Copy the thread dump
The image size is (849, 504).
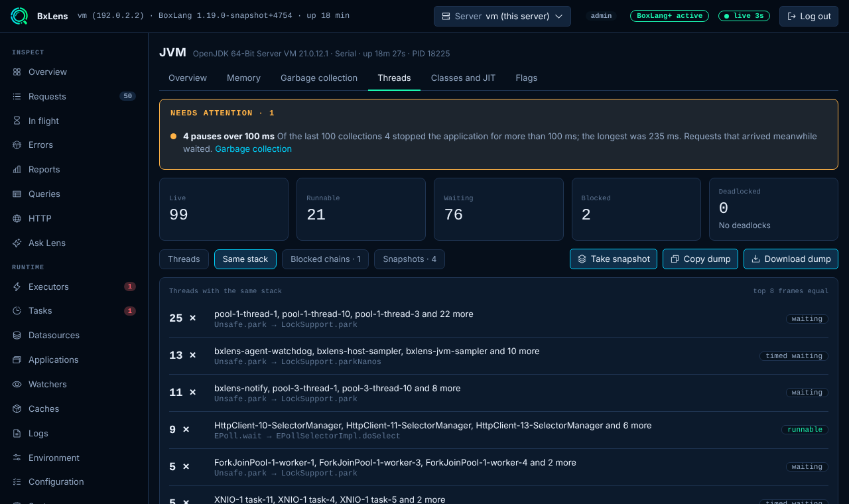click(700, 259)
